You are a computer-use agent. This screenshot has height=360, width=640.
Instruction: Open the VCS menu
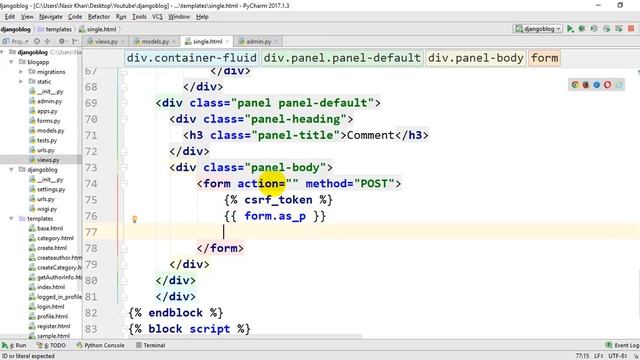[157, 17]
